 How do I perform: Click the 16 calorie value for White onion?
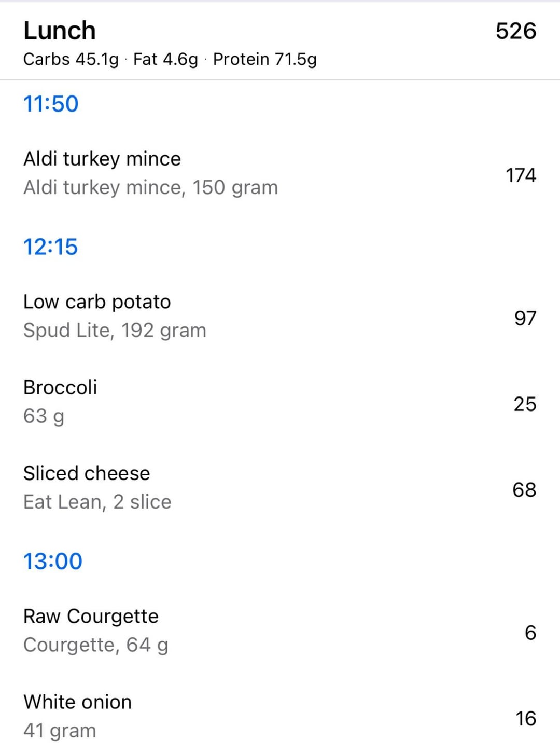(x=525, y=718)
